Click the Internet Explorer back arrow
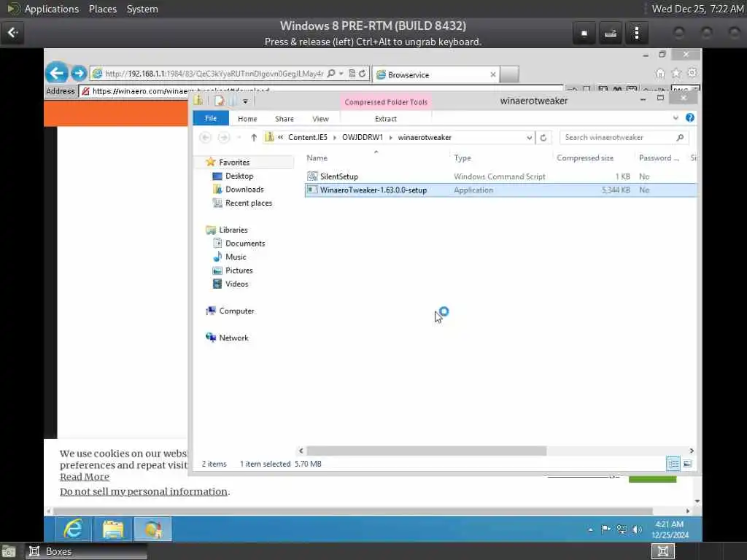 (57, 74)
